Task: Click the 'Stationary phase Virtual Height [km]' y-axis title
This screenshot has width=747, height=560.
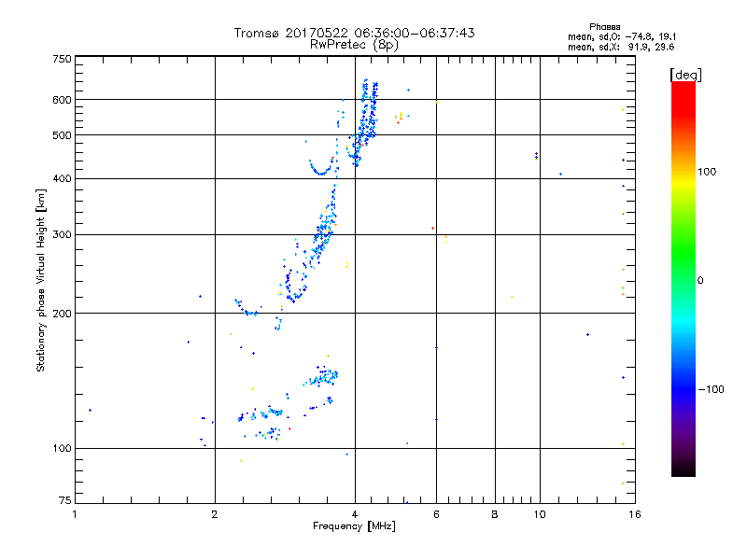Action: [x=41, y=280]
